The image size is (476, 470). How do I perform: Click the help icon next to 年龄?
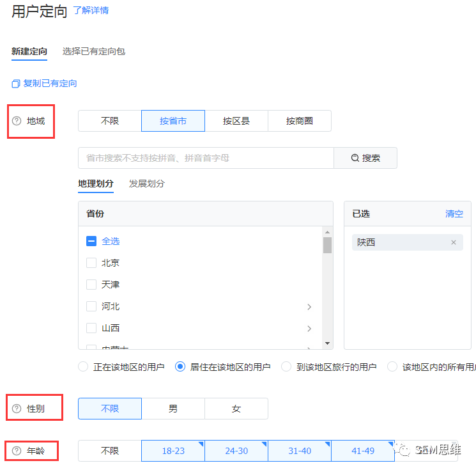(17, 451)
